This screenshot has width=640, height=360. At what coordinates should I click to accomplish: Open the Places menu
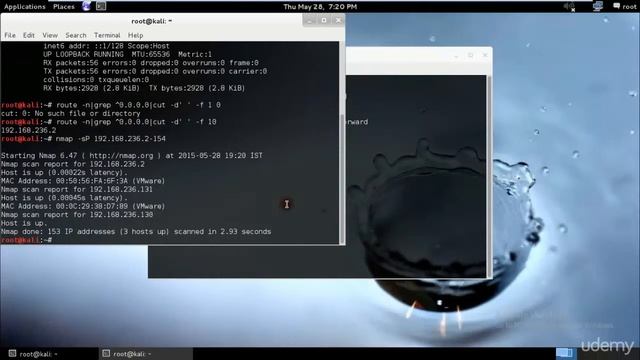[x=64, y=7]
